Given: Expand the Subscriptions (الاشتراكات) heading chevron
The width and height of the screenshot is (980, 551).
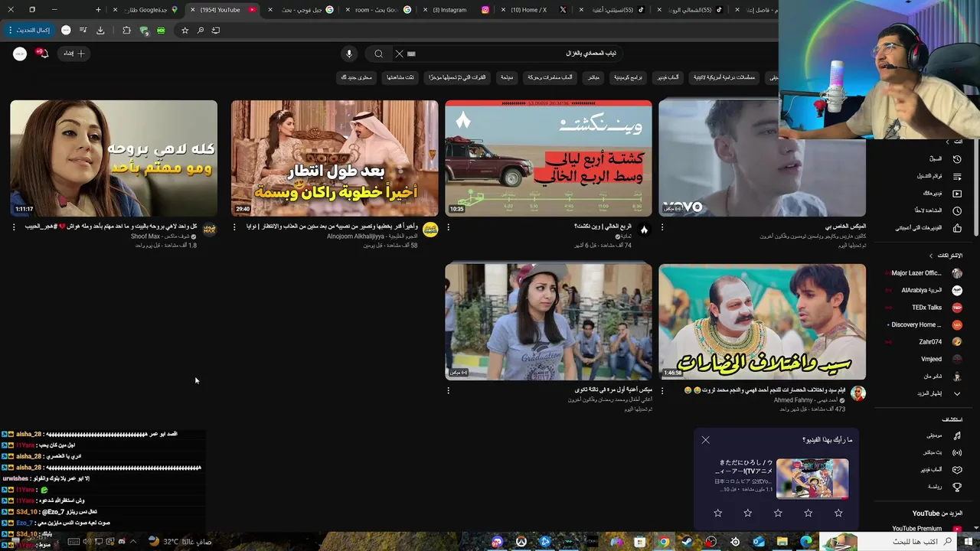Looking at the screenshot, I should [931, 256].
